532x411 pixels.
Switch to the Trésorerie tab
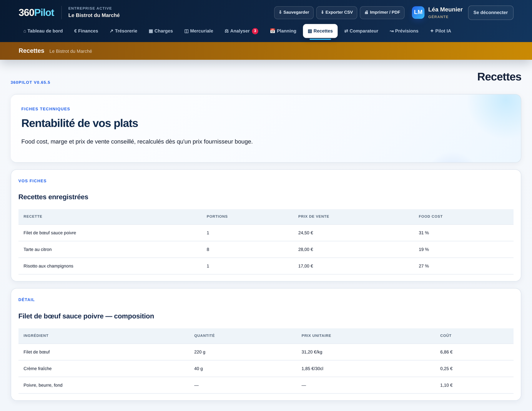[123, 31]
